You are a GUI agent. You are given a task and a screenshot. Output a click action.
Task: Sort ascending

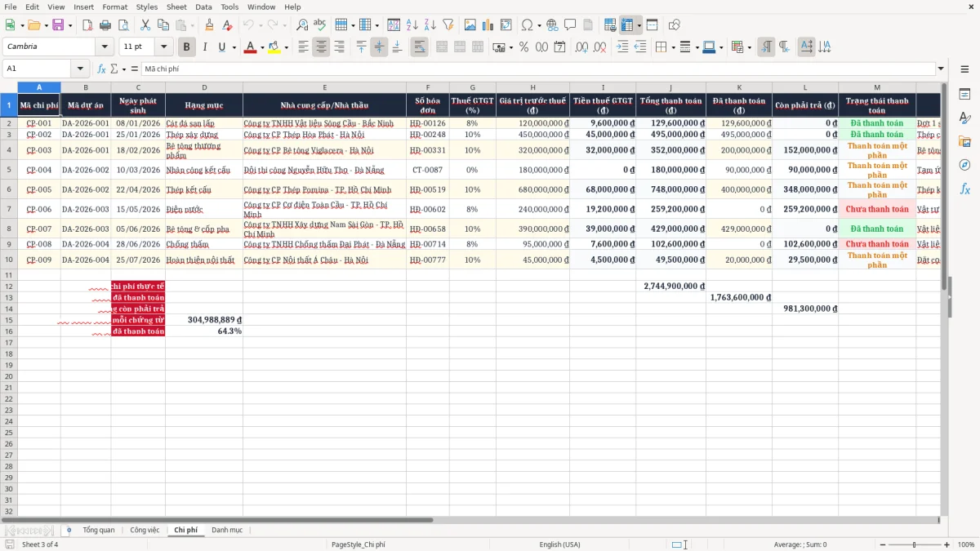point(412,25)
